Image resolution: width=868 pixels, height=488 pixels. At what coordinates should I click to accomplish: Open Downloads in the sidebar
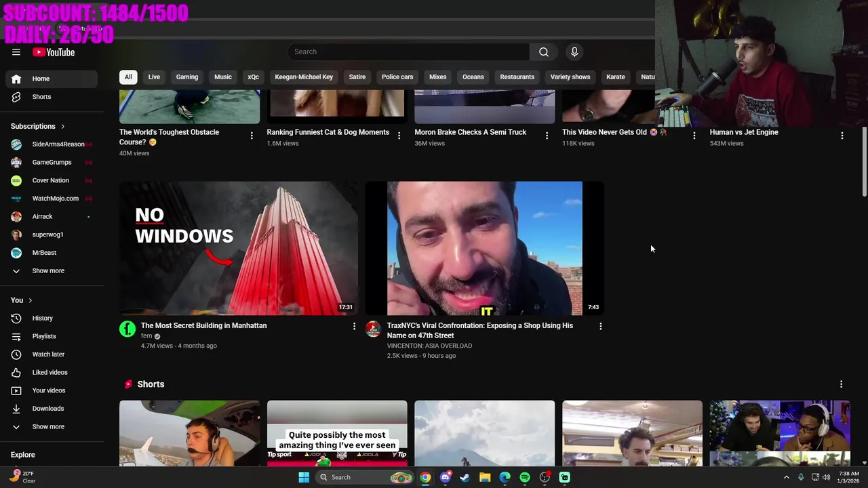point(52,409)
